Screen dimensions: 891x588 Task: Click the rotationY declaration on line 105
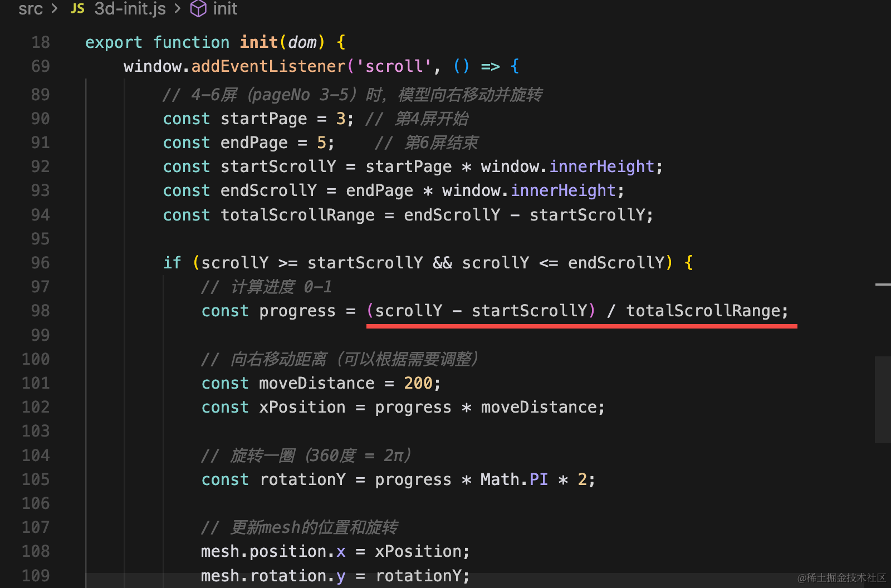click(x=302, y=479)
